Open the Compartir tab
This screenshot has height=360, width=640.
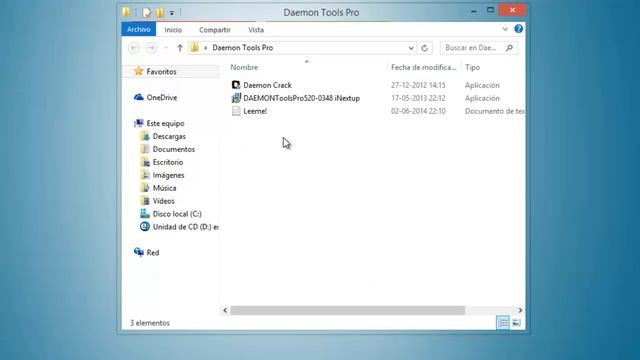(215, 30)
